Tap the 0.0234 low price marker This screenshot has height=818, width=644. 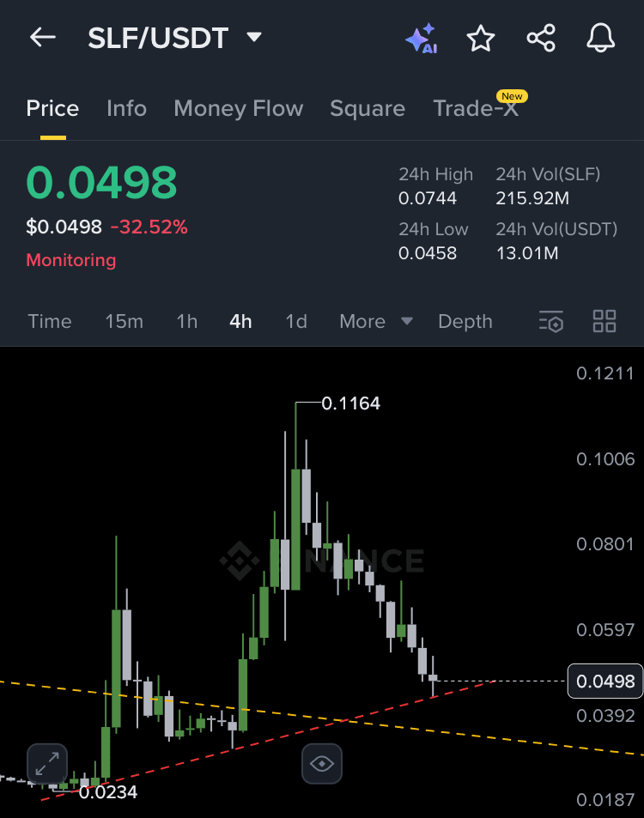click(108, 792)
